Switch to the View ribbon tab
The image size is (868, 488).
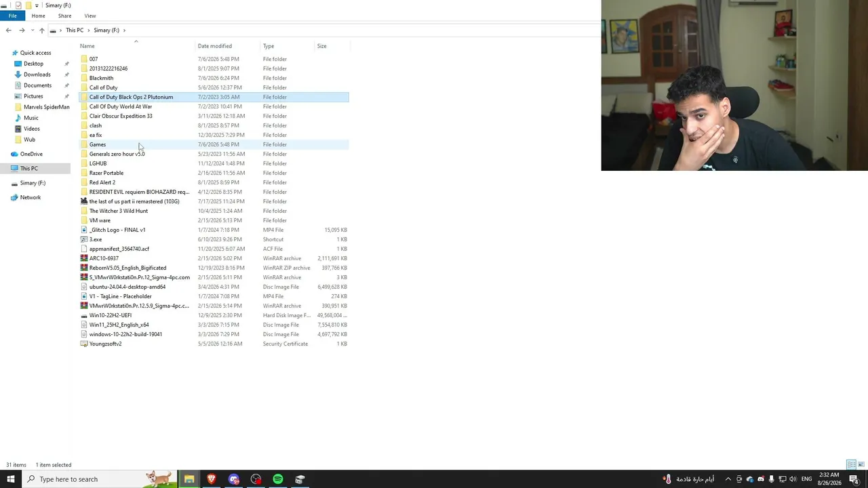(90, 16)
